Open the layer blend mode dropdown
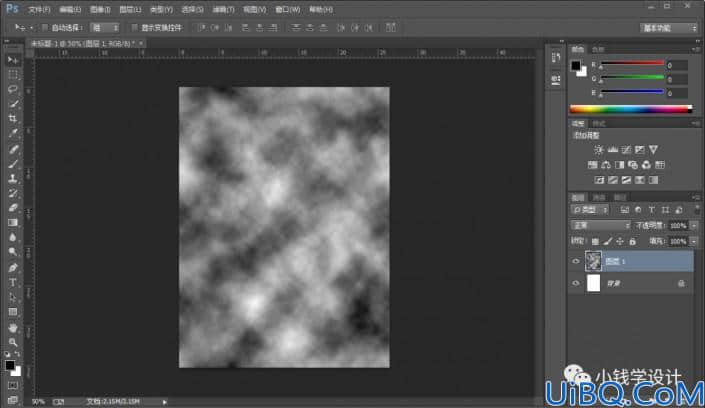The width and height of the screenshot is (705, 408). tap(601, 225)
